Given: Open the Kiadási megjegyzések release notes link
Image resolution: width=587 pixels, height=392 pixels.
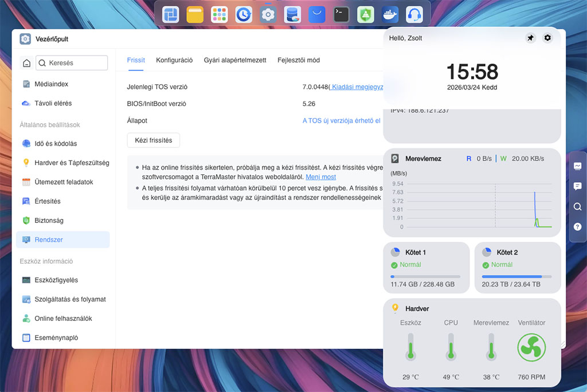Looking at the screenshot, I should click(357, 87).
